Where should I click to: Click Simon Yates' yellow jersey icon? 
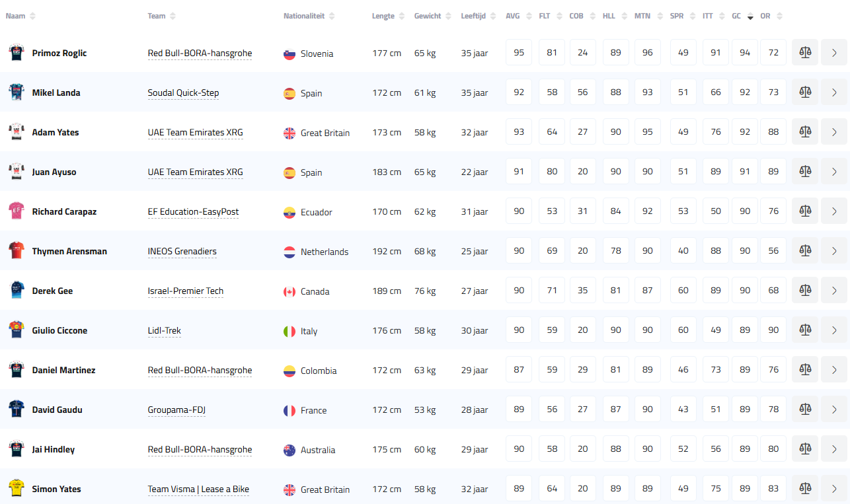point(16,489)
